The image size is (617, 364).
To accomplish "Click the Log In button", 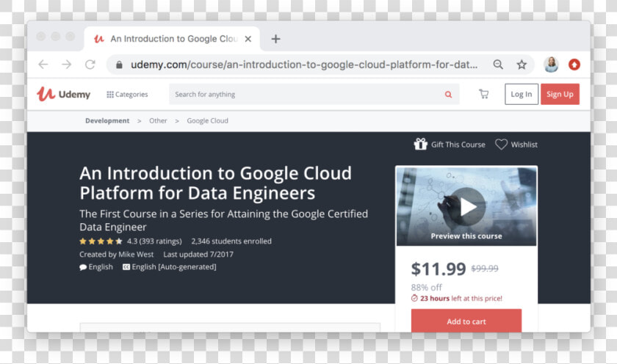I will (522, 94).
